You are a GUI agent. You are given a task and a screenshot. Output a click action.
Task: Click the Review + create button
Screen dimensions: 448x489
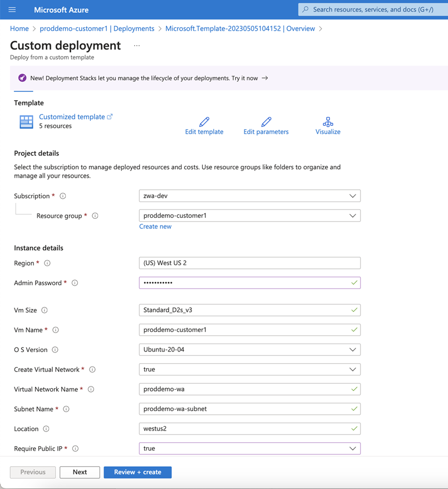[x=137, y=472]
